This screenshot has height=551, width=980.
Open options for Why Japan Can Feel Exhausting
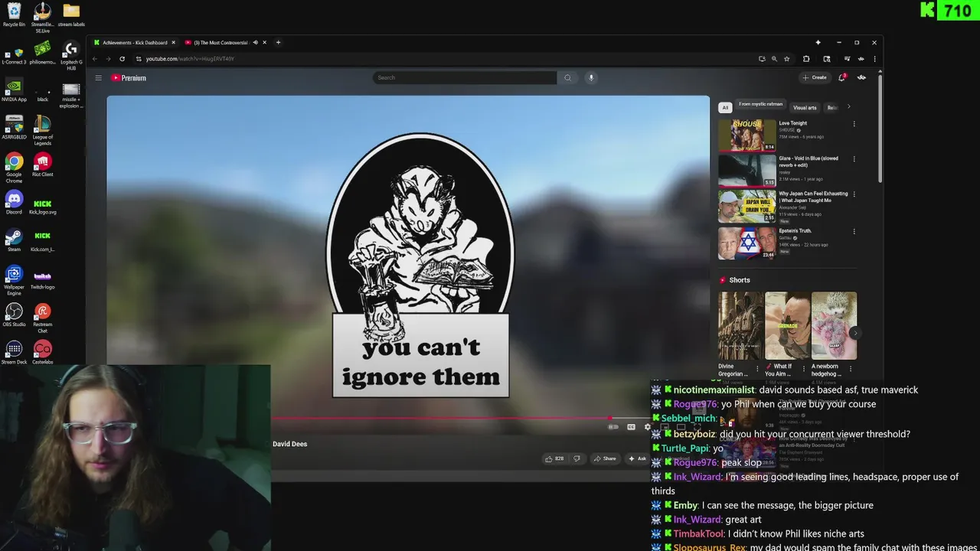point(854,194)
